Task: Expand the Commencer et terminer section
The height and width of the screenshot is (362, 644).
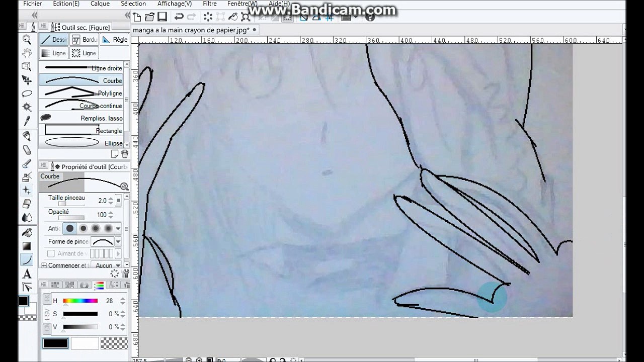Action: 44,265
